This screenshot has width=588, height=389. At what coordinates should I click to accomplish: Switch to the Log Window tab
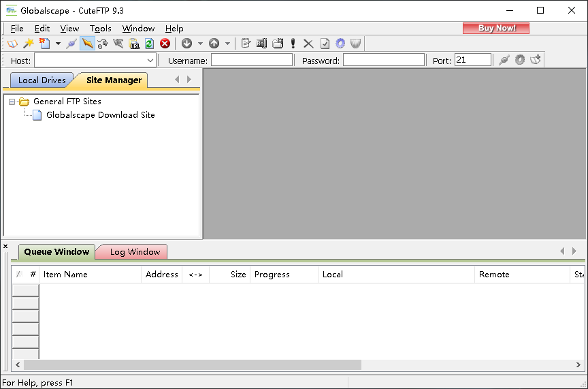(x=135, y=251)
